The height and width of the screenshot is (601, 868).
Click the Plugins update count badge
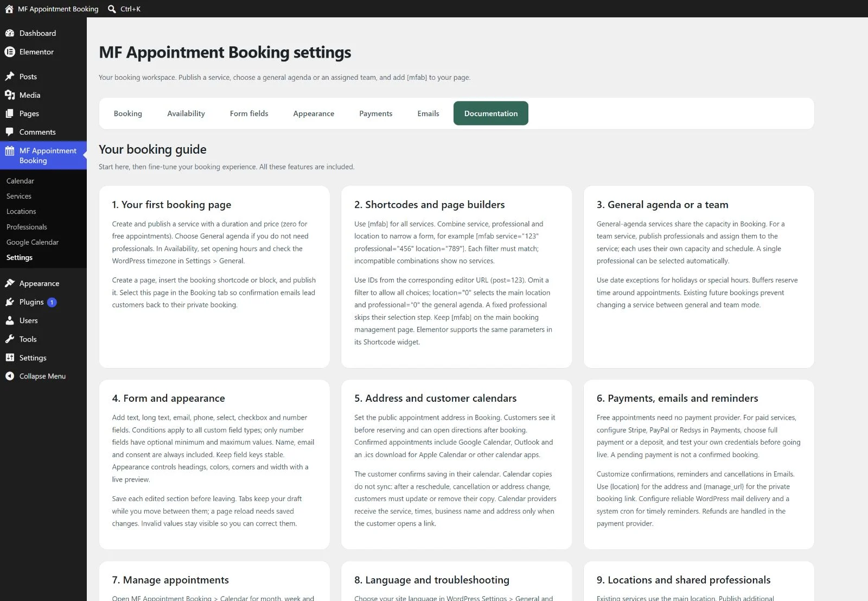(52, 302)
